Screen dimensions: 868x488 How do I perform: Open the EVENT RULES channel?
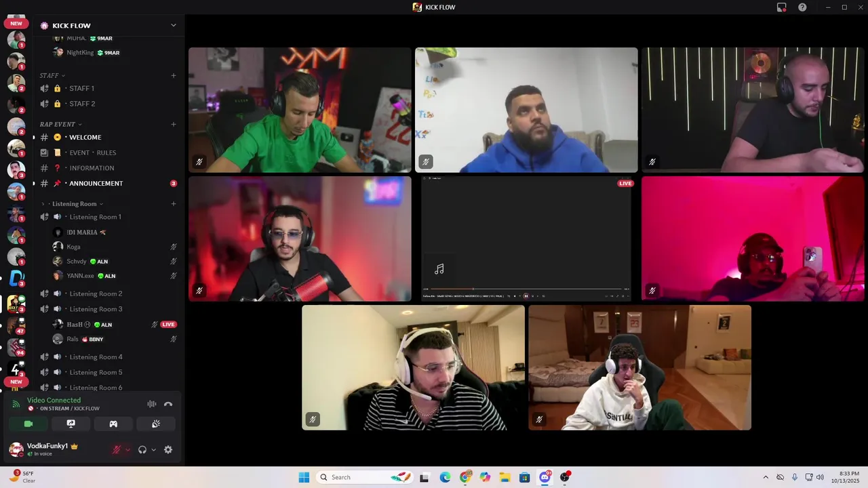click(x=108, y=152)
